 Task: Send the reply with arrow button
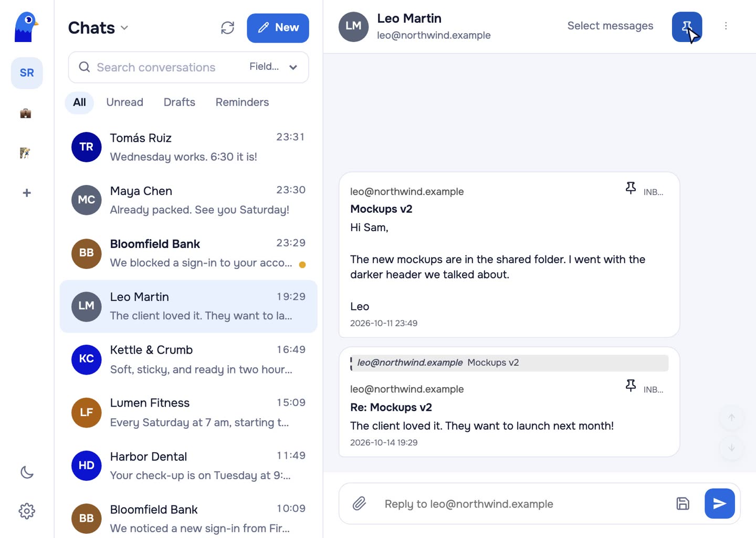[x=719, y=503]
